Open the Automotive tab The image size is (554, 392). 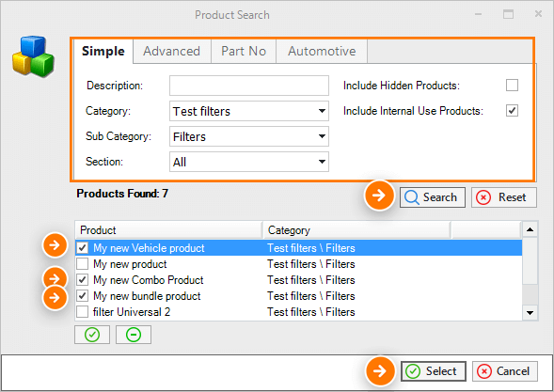[x=322, y=51]
